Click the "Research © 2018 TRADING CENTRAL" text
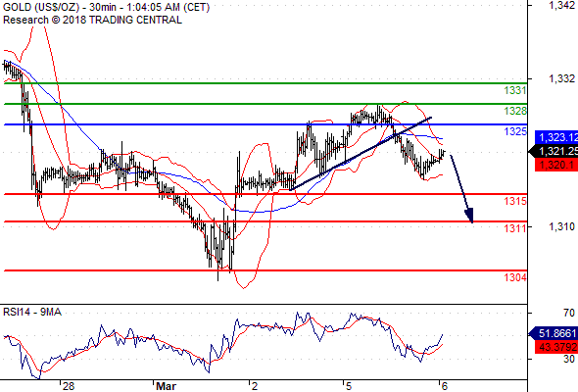The height and width of the screenshot is (392, 578). click(92, 20)
